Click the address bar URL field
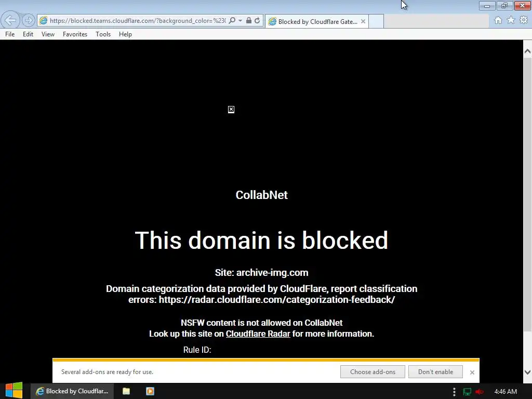The width and height of the screenshot is (532, 399). [137, 21]
